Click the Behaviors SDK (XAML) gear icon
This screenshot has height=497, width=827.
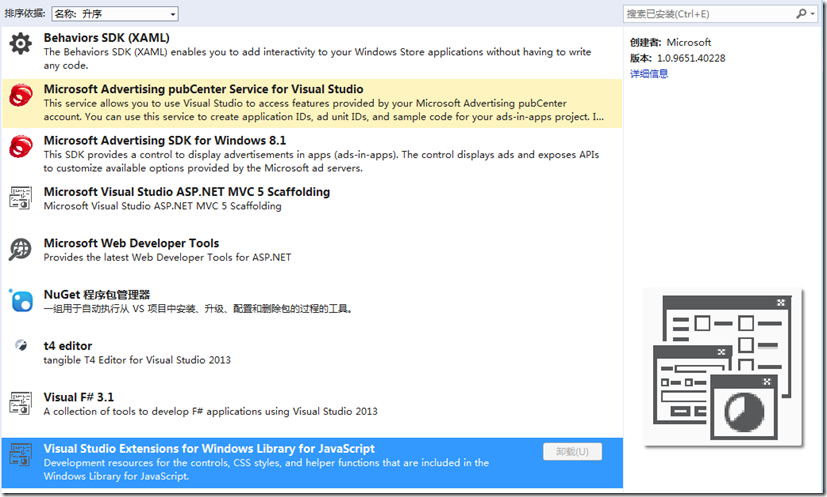21,43
